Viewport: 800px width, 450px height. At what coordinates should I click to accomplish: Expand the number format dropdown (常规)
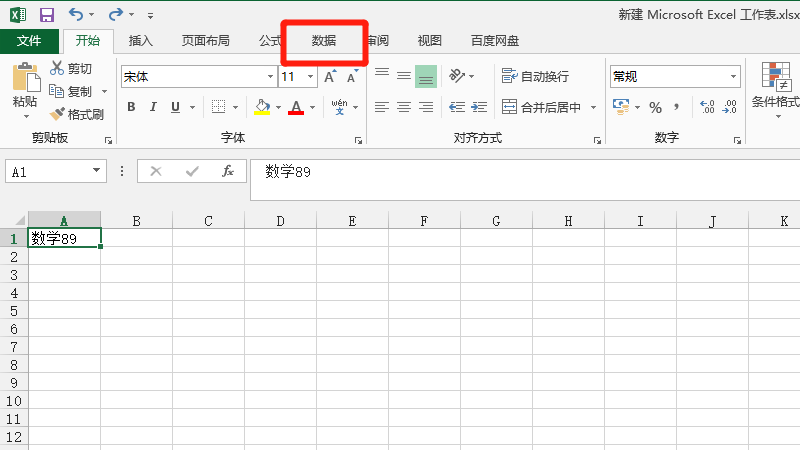[x=734, y=76]
